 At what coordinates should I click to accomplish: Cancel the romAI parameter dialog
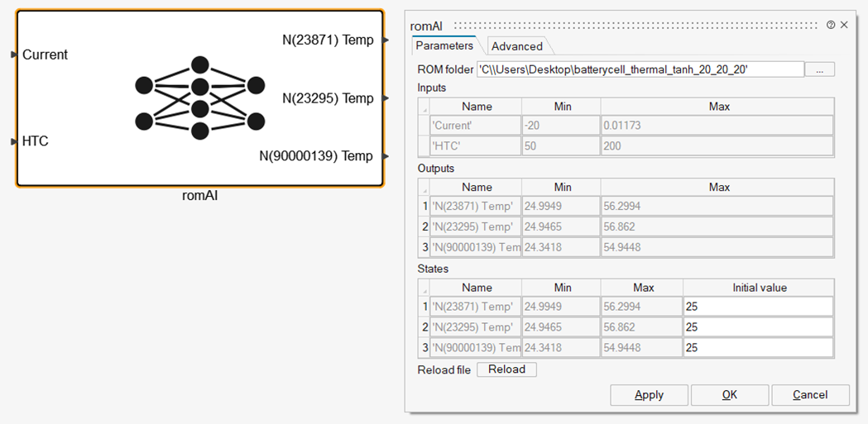click(x=809, y=395)
